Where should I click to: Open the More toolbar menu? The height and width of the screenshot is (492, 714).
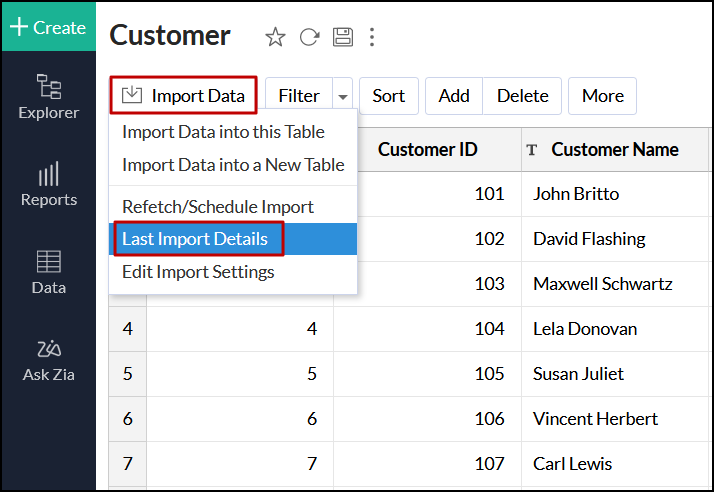pos(602,96)
